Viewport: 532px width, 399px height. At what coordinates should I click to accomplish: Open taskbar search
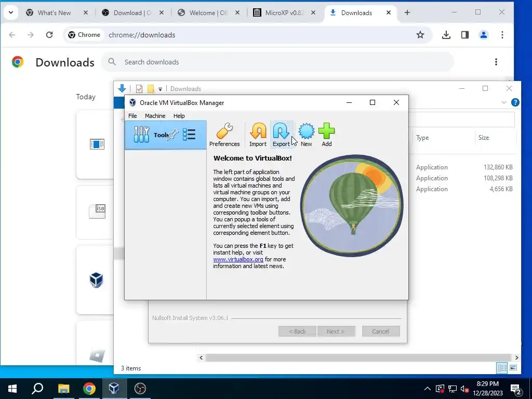coord(37,389)
